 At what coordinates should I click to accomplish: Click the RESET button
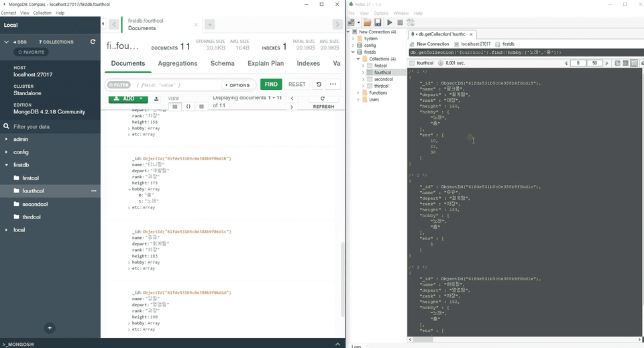click(297, 84)
